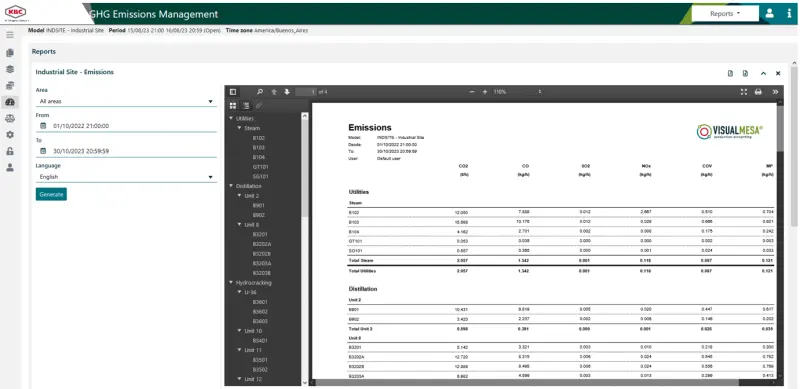Collapse the Unit 10 node in outline
The image size is (800, 389).
[240, 331]
